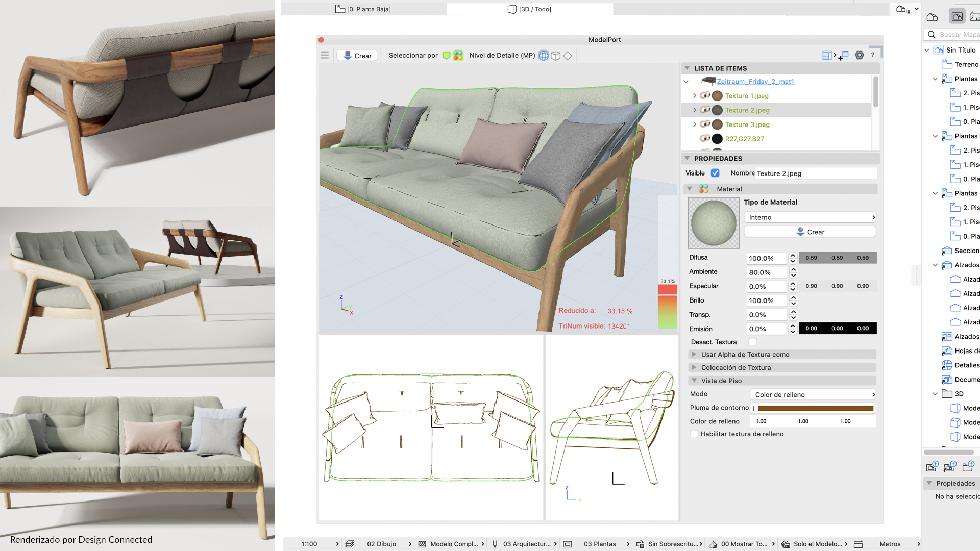980x551 pixels.
Task: Click the Crear button in toolbar
Action: tap(357, 55)
